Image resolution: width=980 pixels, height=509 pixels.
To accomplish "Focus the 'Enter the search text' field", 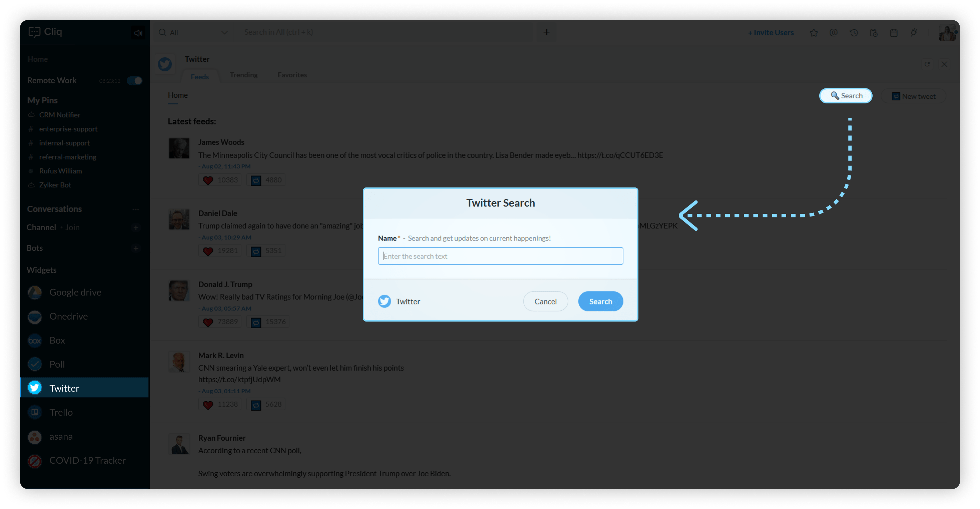I will point(500,256).
